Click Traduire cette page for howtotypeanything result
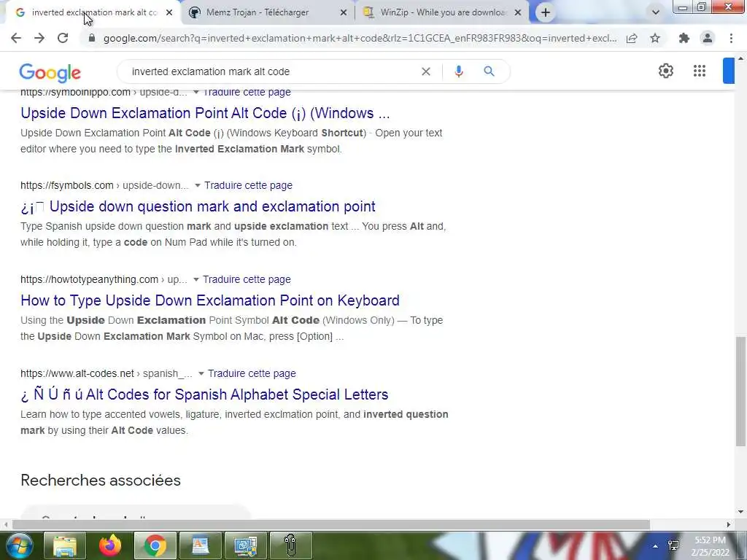Image resolution: width=747 pixels, height=560 pixels. [x=247, y=279]
